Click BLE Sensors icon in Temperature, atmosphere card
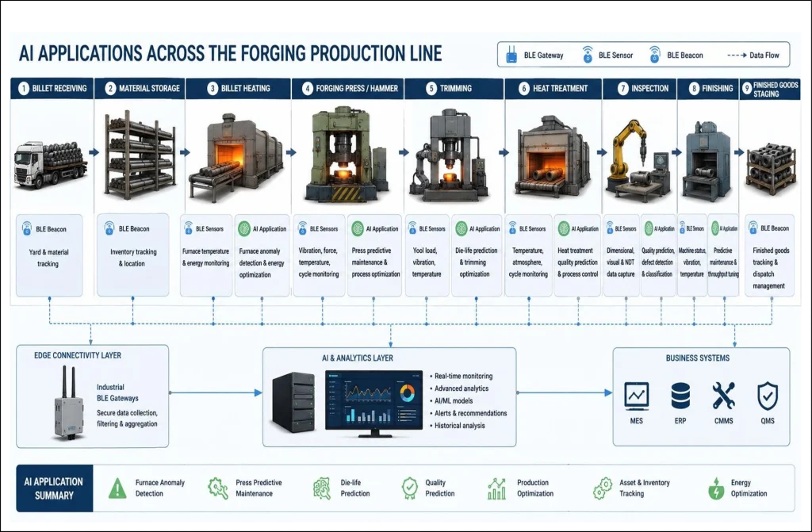Screen dimensions: 812x532 512,228
